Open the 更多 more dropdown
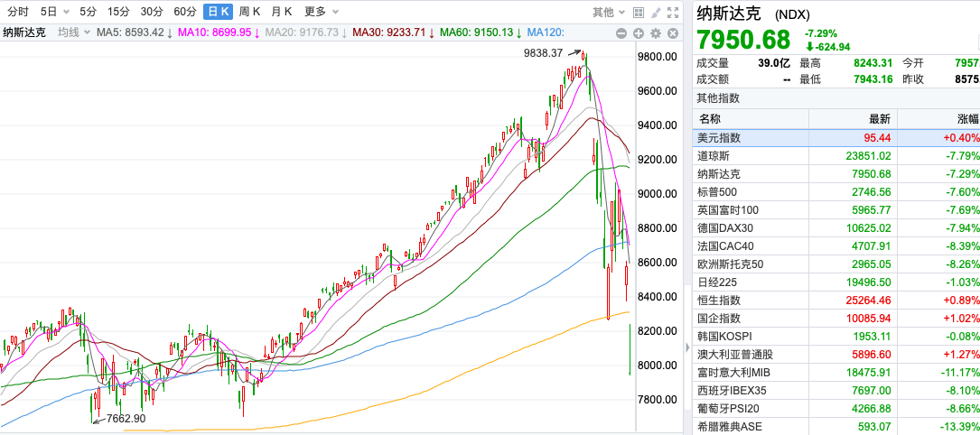 [322, 11]
